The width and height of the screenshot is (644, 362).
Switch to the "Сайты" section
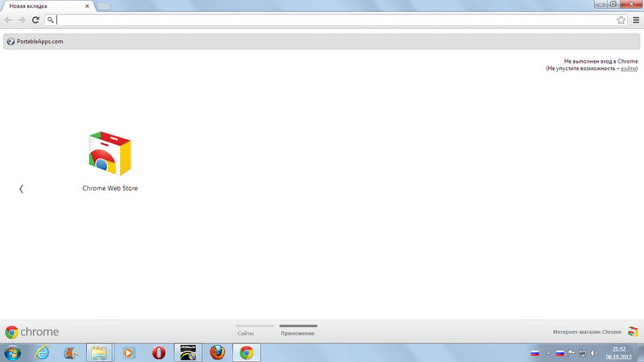254,331
